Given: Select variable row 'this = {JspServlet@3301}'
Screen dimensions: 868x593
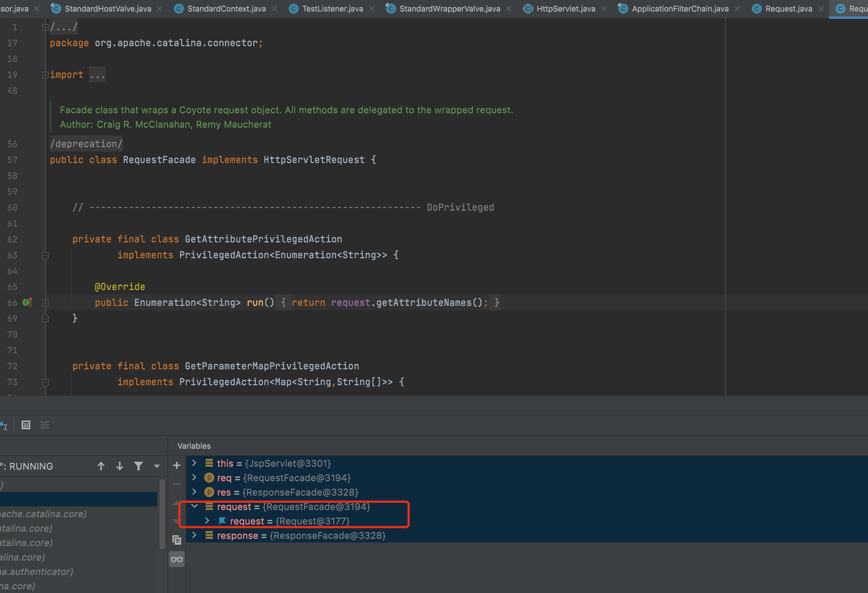Looking at the screenshot, I should click(x=527, y=464).
